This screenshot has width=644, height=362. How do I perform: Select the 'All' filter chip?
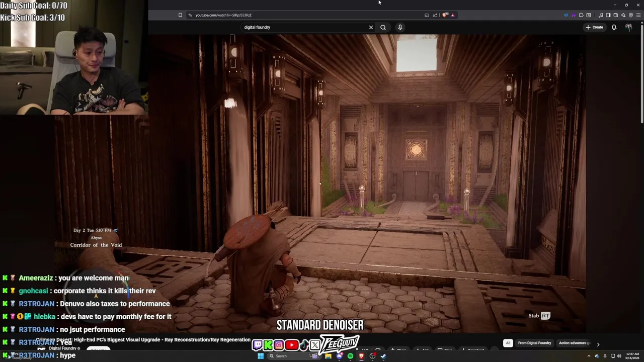(508, 343)
